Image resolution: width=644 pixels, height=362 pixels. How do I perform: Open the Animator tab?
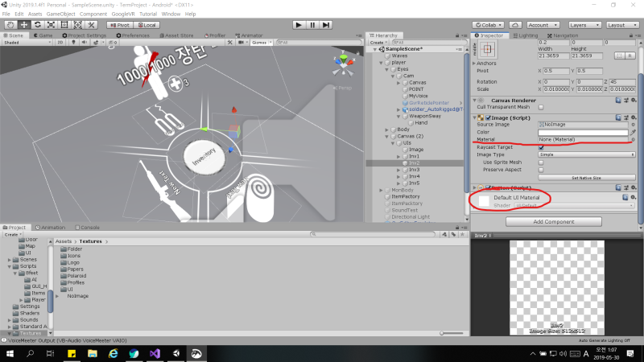[249, 35]
